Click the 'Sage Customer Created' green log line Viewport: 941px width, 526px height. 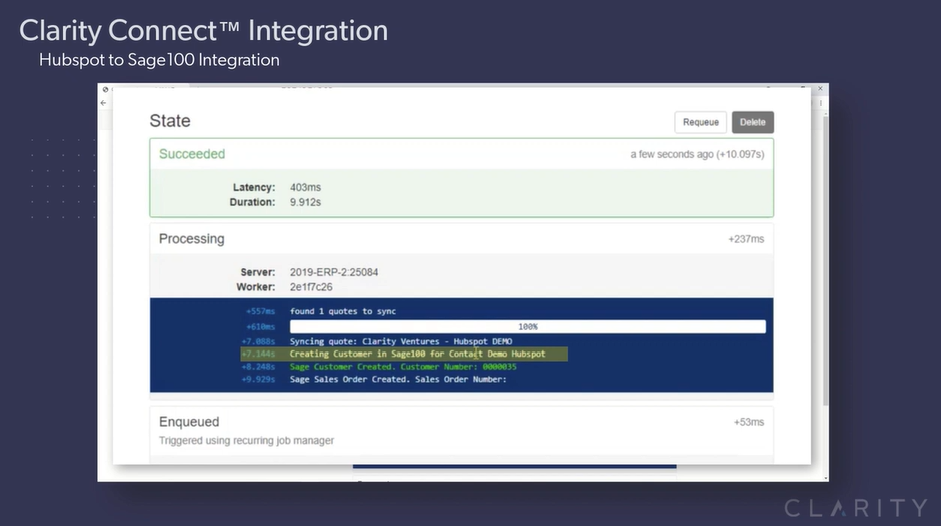coord(403,367)
